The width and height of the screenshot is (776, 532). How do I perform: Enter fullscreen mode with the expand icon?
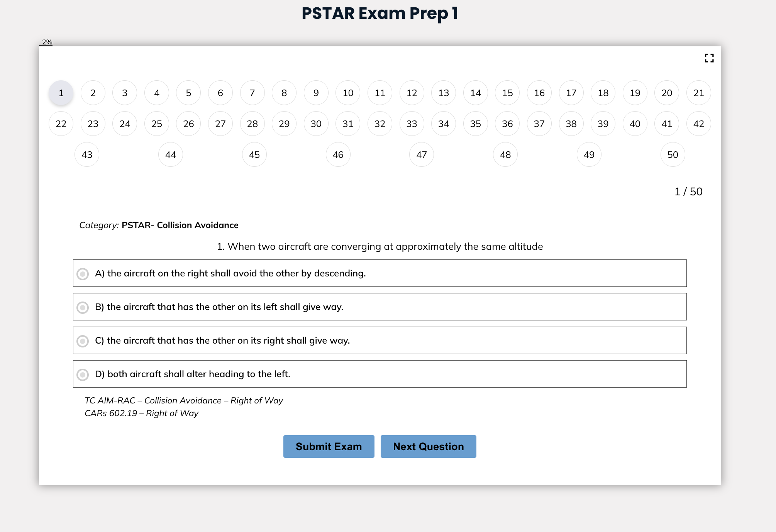pyautogui.click(x=709, y=58)
